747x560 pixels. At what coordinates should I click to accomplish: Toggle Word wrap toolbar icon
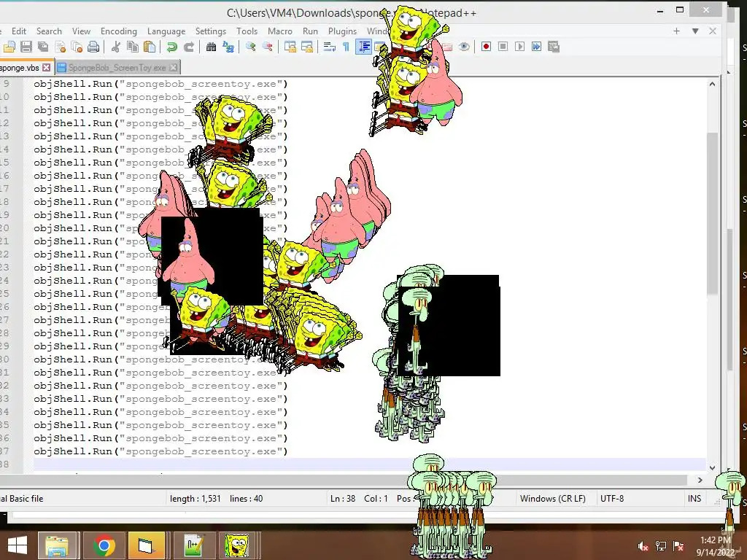tap(329, 47)
